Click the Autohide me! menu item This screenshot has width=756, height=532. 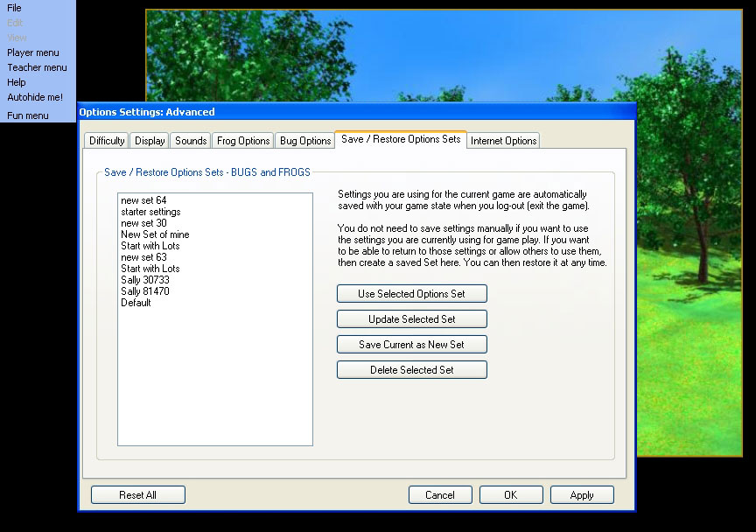point(35,97)
